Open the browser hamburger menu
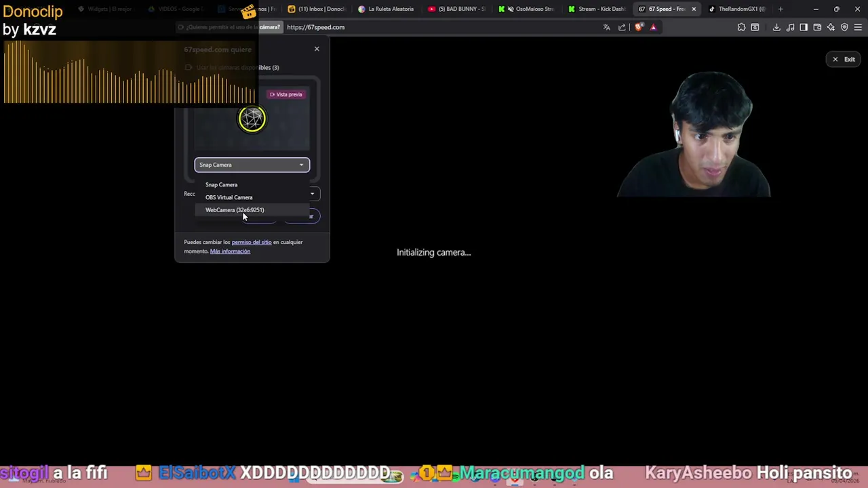868x488 pixels. point(858,27)
